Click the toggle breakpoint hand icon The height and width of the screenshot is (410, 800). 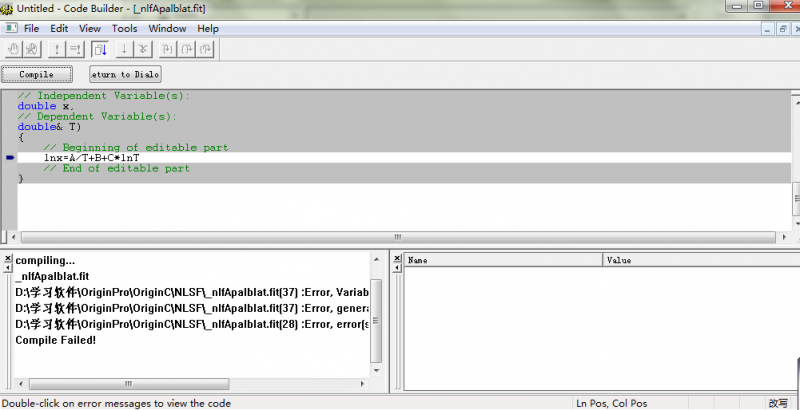tap(14, 49)
